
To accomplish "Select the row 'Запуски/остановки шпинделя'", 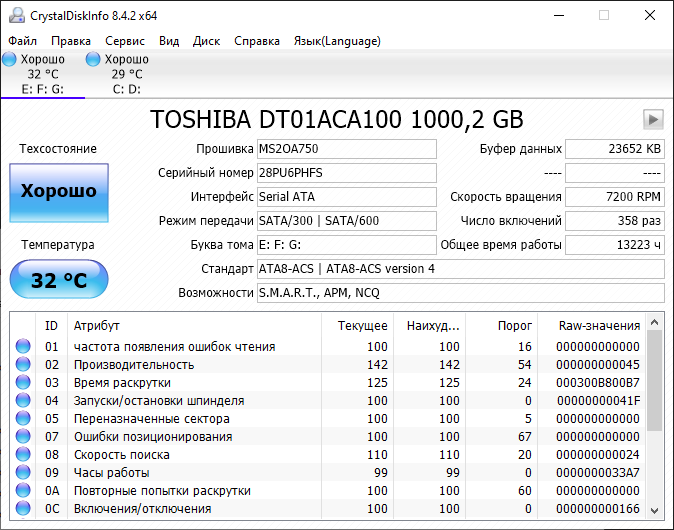I will point(328,401).
